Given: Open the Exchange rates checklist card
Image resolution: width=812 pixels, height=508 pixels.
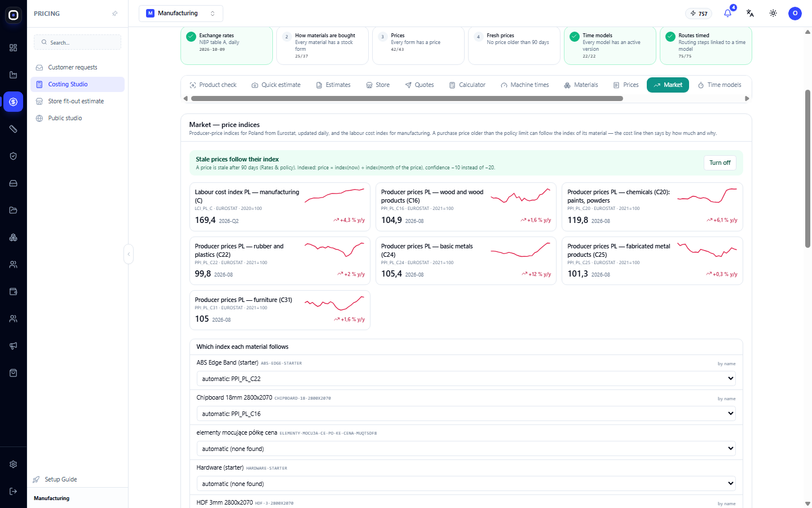Looking at the screenshot, I should tap(227, 45).
